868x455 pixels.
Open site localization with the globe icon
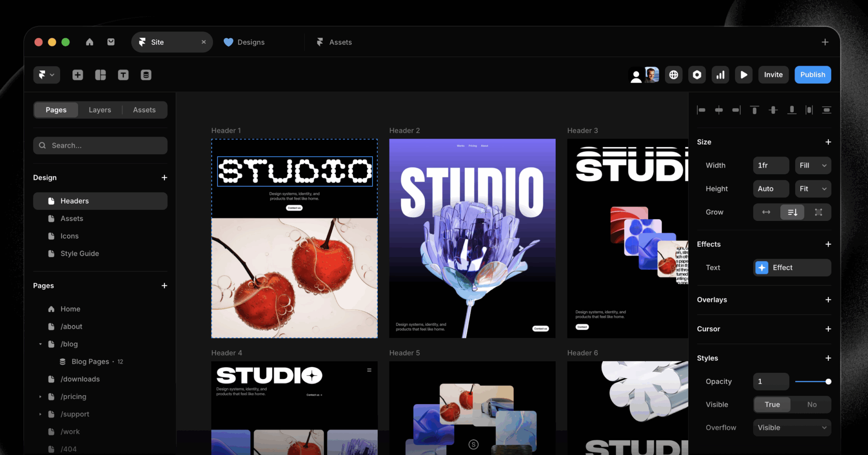pos(673,75)
